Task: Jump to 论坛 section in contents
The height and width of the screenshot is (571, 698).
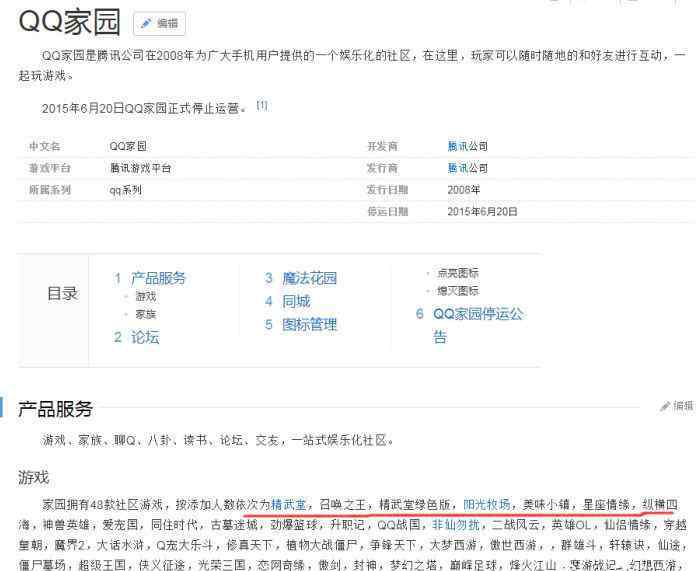Action: point(145,337)
